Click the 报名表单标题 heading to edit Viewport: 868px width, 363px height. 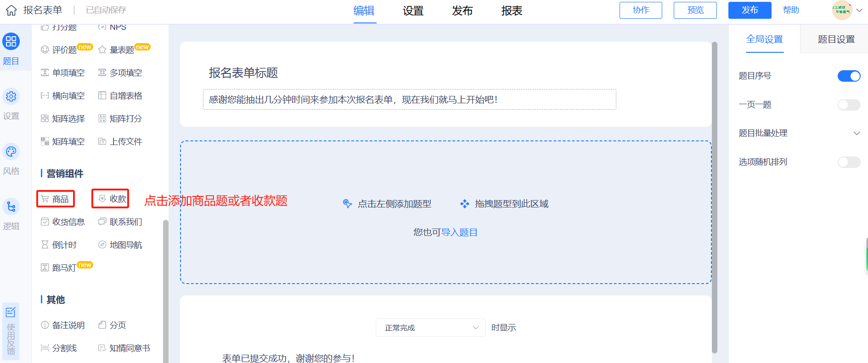click(243, 73)
